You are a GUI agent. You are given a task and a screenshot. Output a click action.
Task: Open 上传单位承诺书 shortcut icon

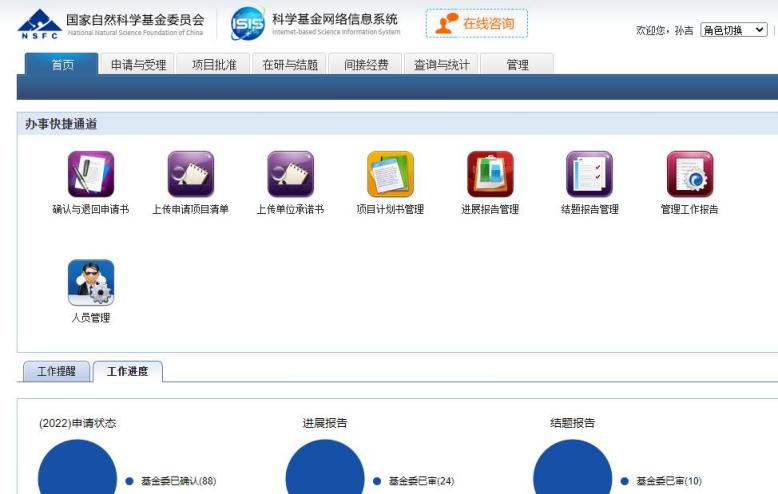click(290, 175)
